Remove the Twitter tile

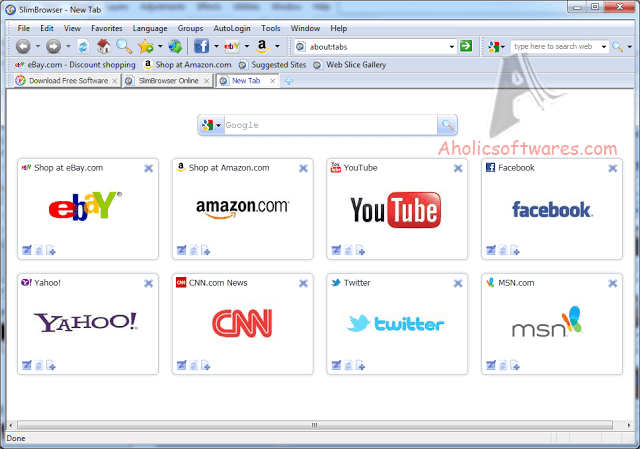pyautogui.click(x=458, y=283)
